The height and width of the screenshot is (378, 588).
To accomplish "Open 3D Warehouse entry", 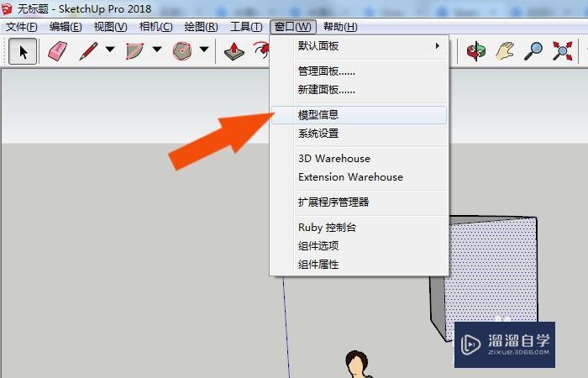I will [x=360, y=159].
